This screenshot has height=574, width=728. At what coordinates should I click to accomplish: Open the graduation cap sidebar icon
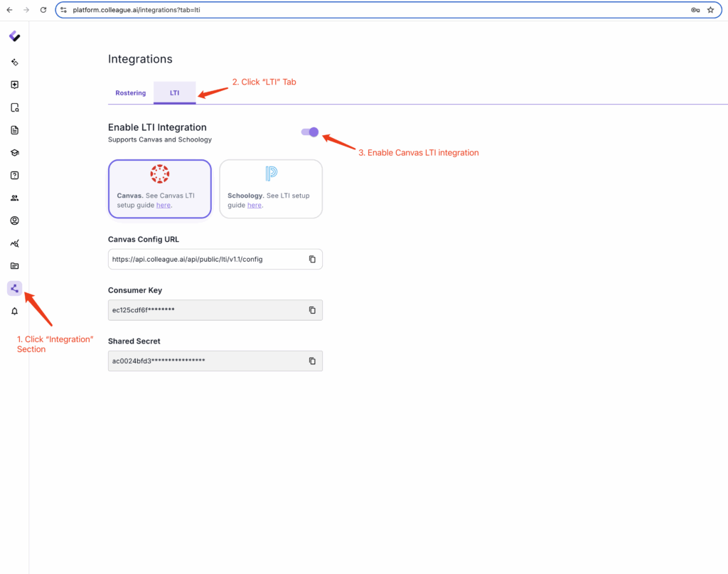[14, 153]
